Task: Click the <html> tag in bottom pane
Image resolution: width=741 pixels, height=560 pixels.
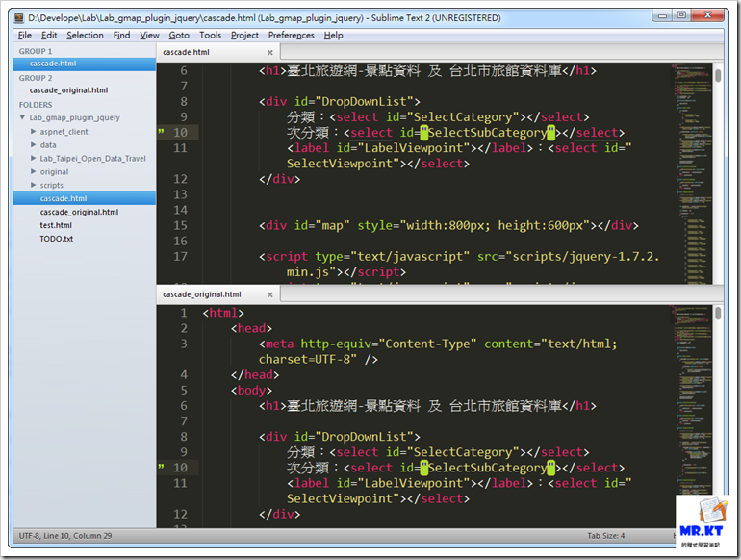Action: click(x=223, y=313)
